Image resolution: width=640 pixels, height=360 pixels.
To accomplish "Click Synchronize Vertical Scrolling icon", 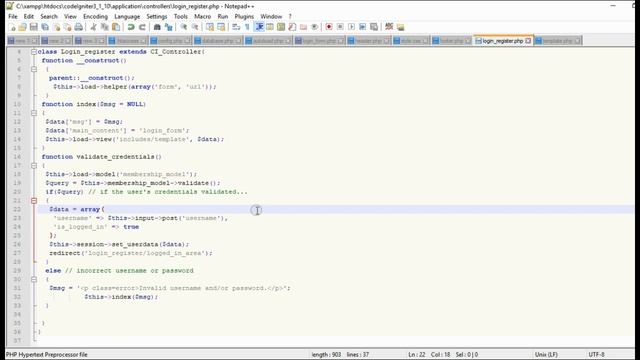I will 210,27.
